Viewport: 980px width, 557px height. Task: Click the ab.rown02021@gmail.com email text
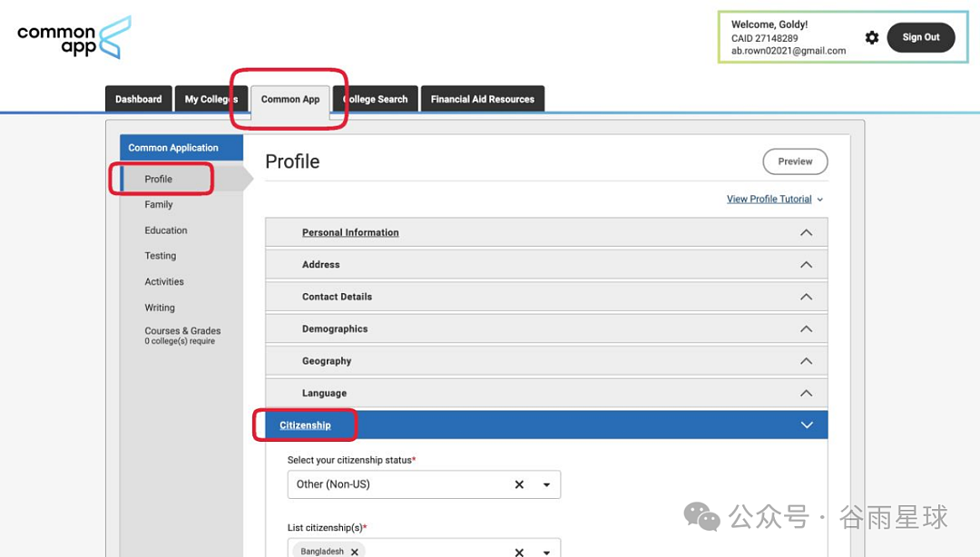coord(789,52)
